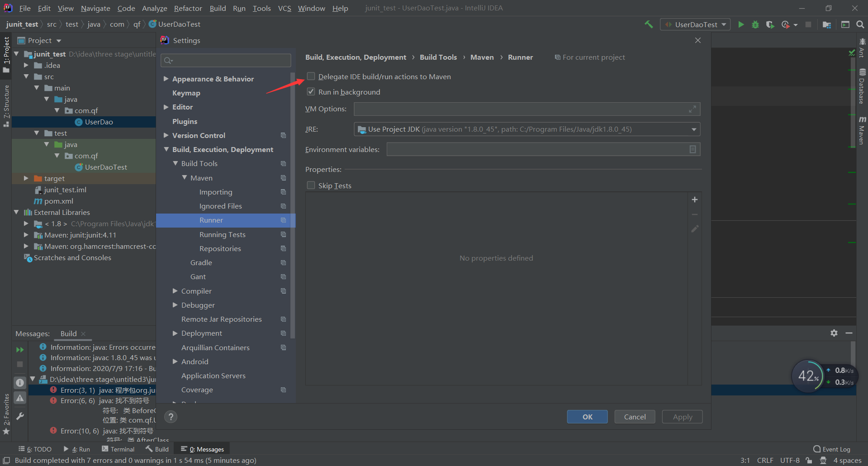
Task: Open the Refactor menu
Action: pos(188,8)
